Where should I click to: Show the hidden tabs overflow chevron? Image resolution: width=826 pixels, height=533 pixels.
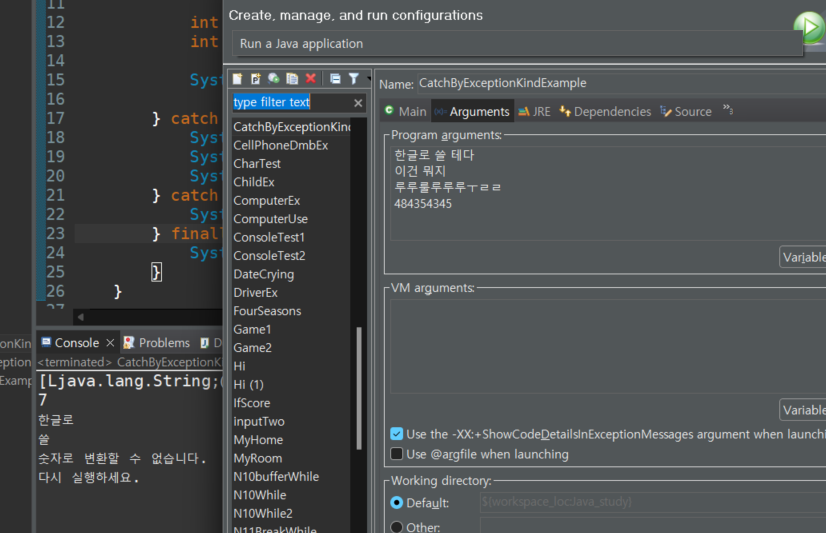coord(727,109)
